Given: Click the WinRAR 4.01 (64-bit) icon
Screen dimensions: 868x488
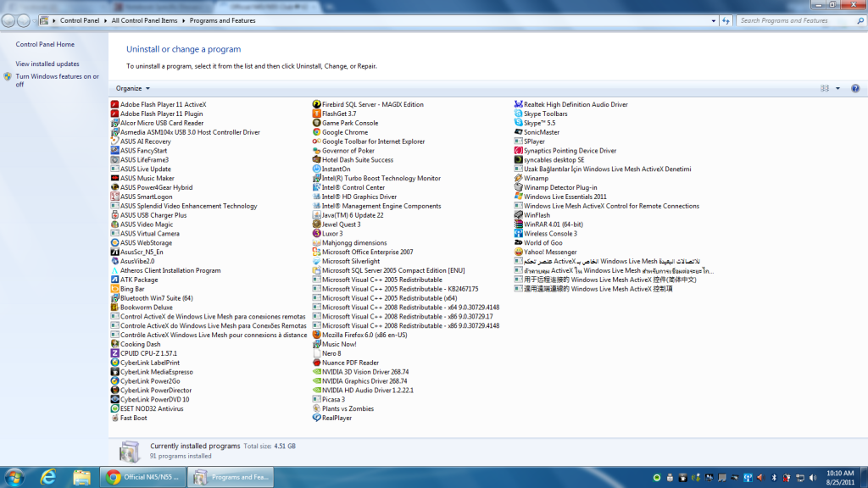Looking at the screenshot, I should coord(518,224).
